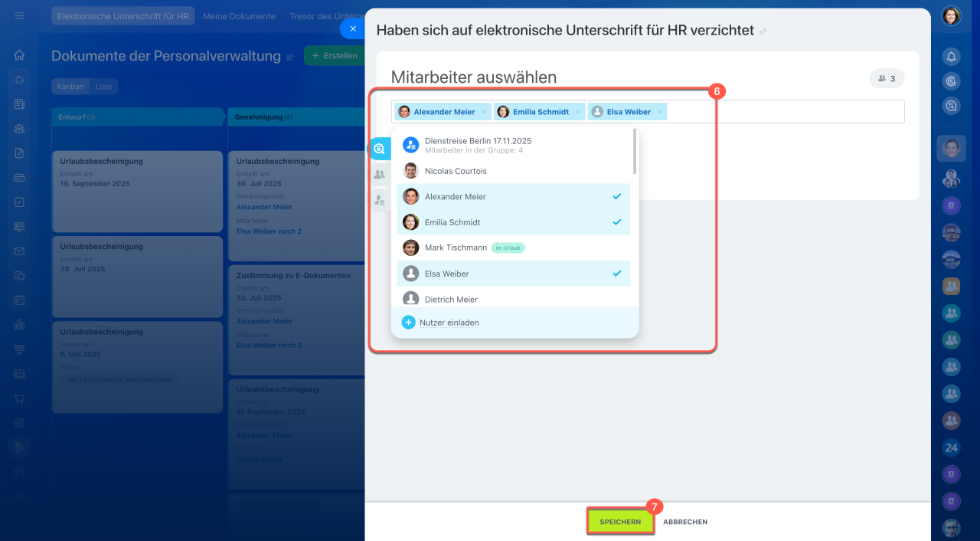Remove Emilia Schmidt tag from selection
Screen dimensions: 980x541
tap(578, 112)
